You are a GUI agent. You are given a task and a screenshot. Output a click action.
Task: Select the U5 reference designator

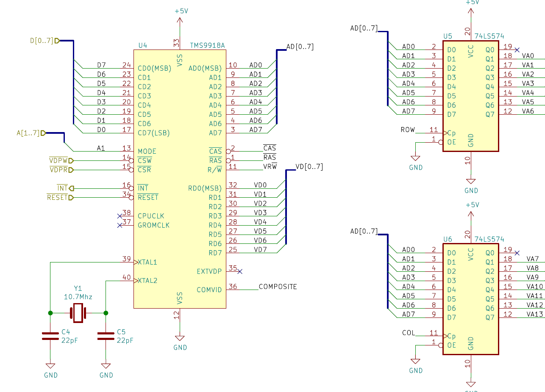click(448, 36)
